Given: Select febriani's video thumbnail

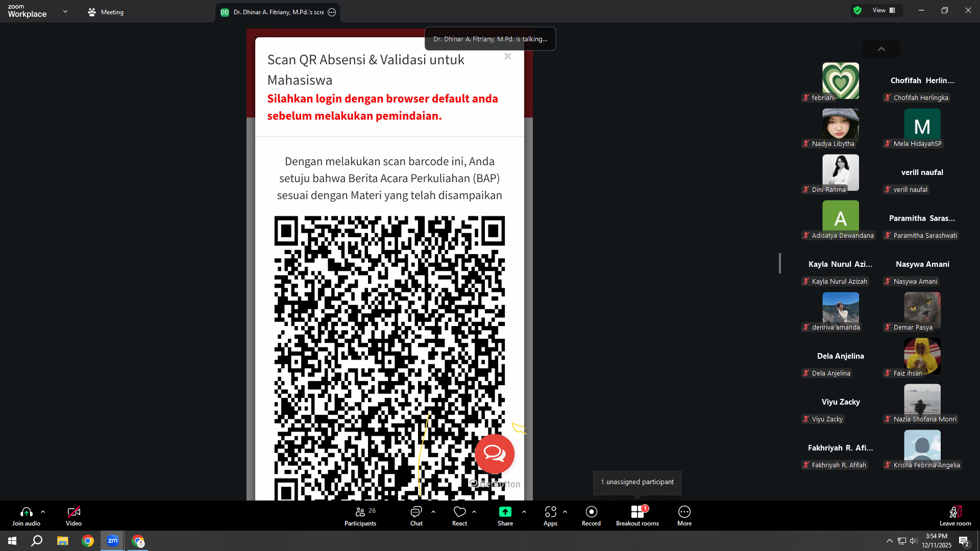Looking at the screenshot, I should [841, 81].
